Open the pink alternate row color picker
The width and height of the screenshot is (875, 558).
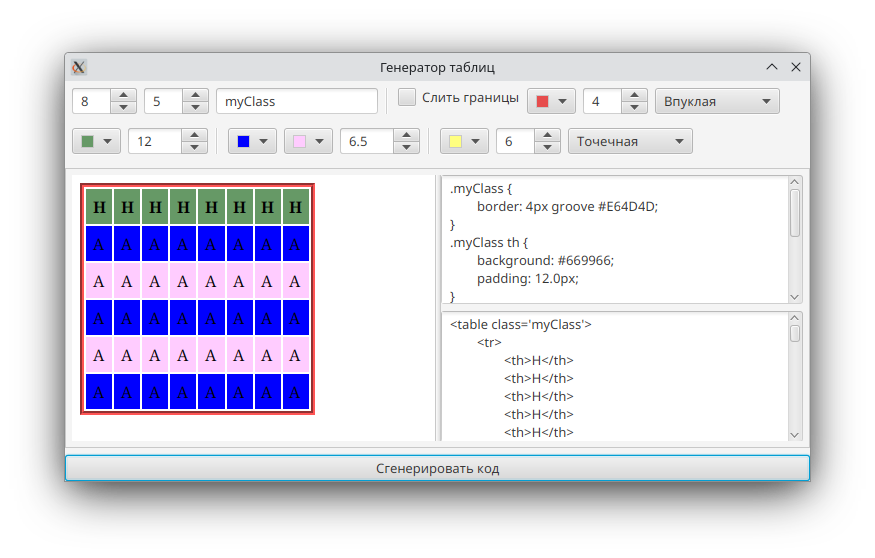pyautogui.click(x=308, y=141)
